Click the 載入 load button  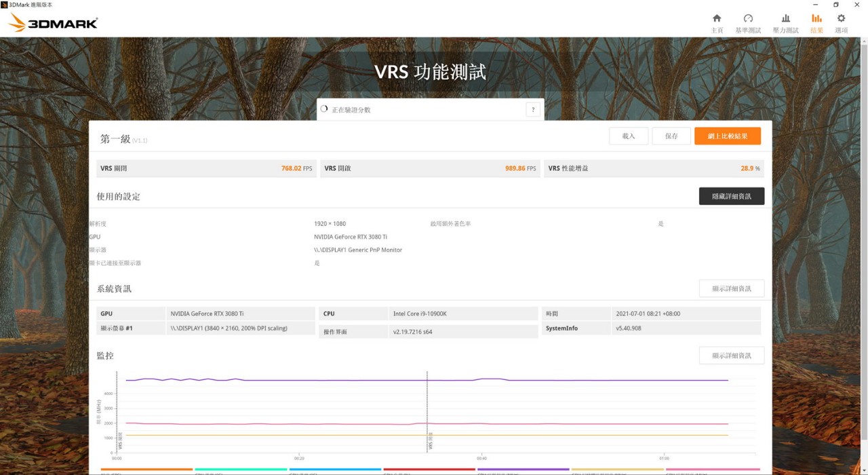coord(629,136)
